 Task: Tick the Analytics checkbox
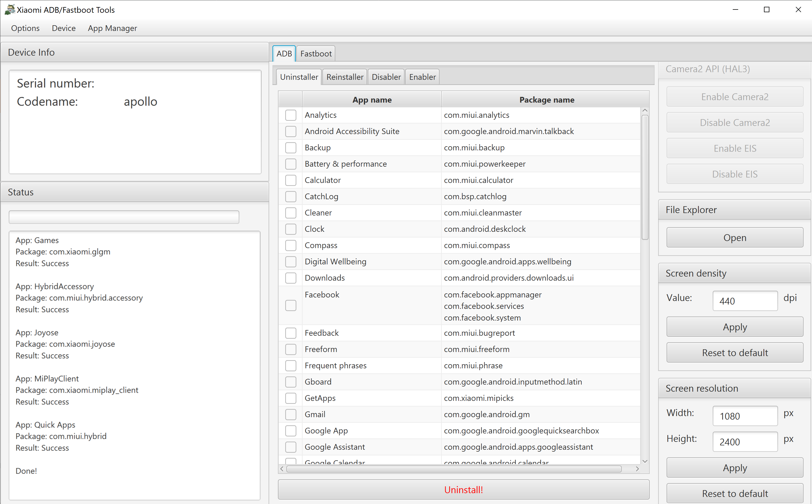pyautogui.click(x=290, y=115)
